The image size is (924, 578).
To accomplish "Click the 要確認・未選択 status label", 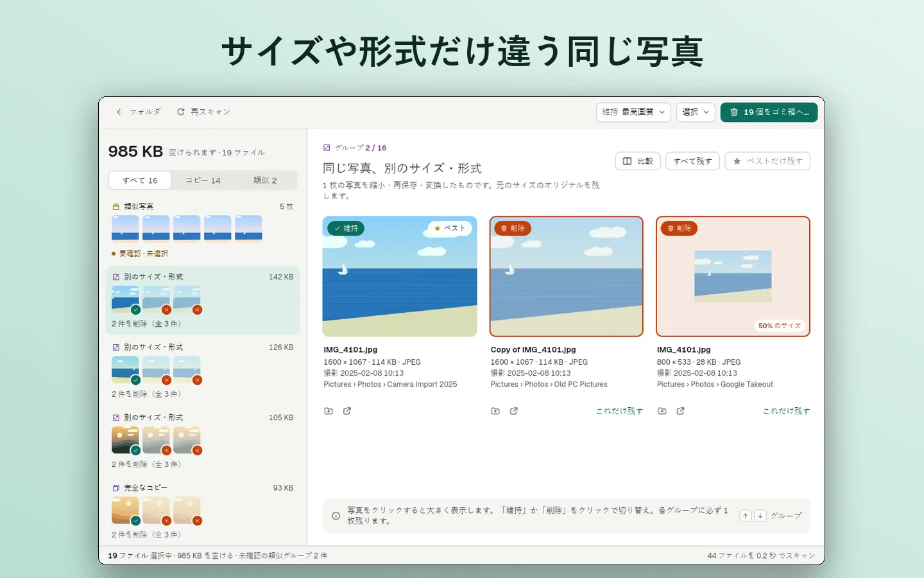I will tap(140, 254).
